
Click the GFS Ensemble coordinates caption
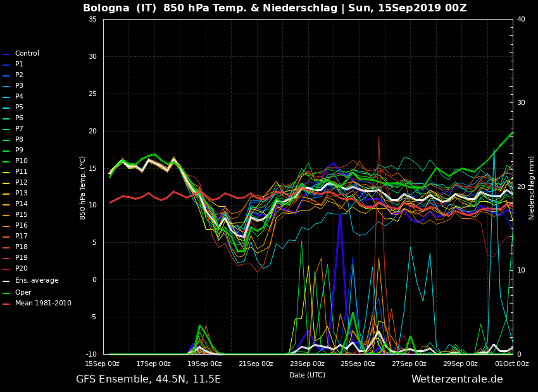[148, 379]
